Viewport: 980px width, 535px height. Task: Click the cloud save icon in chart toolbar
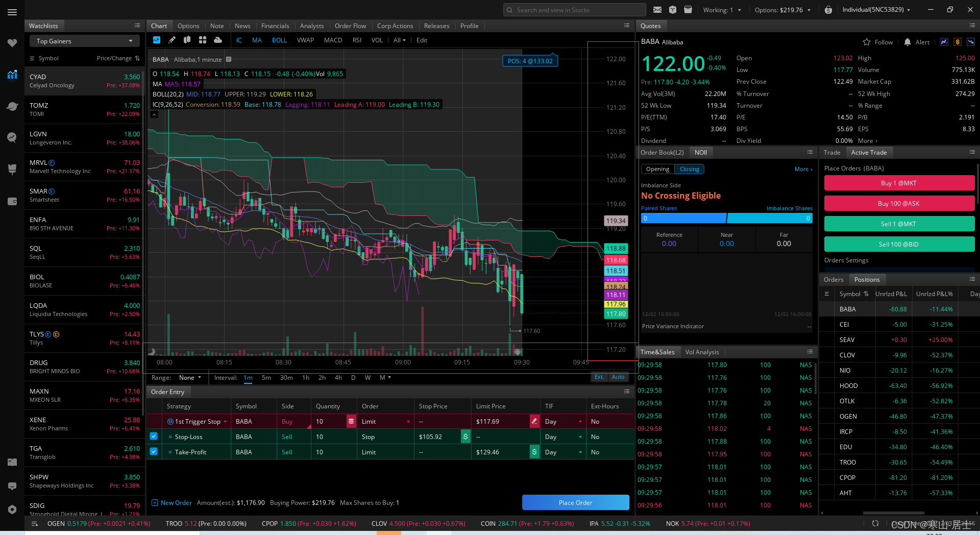218,40
